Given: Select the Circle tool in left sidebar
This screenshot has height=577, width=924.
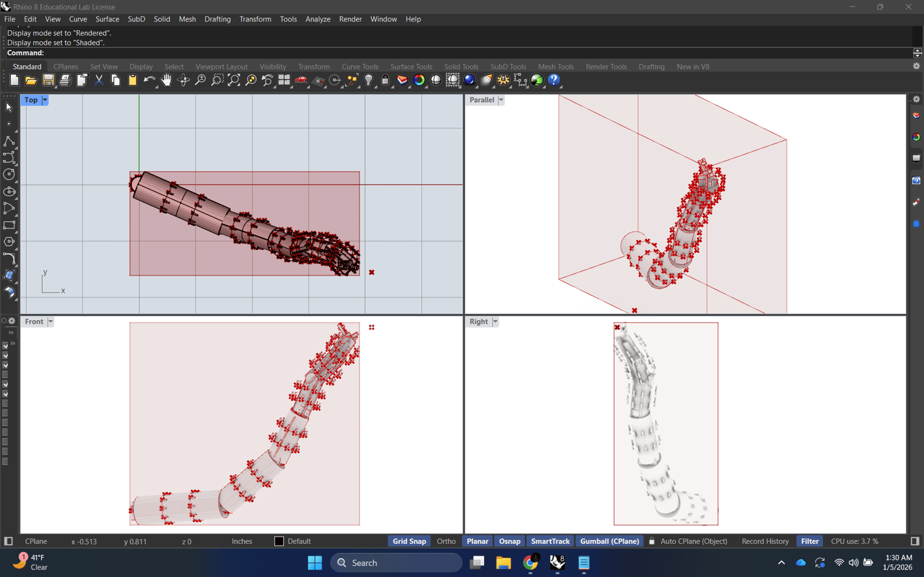Looking at the screenshot, I should 9,175.
